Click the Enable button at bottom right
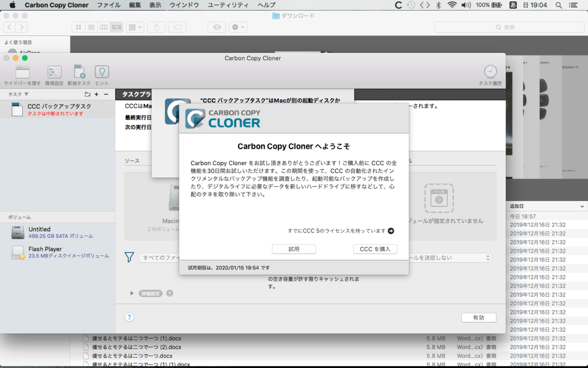The width and height of the screenshot is (588, 368). coord(478,317)
